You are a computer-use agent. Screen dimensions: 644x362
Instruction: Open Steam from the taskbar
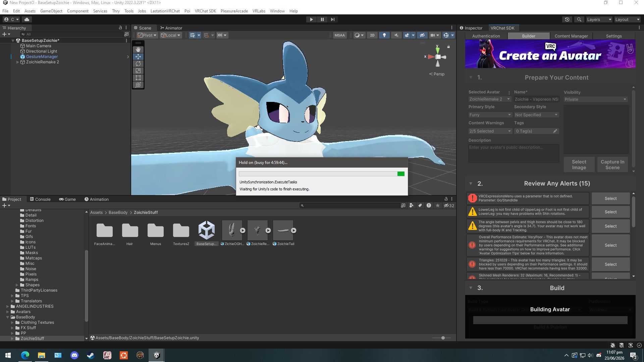click(x=91, y=355)
